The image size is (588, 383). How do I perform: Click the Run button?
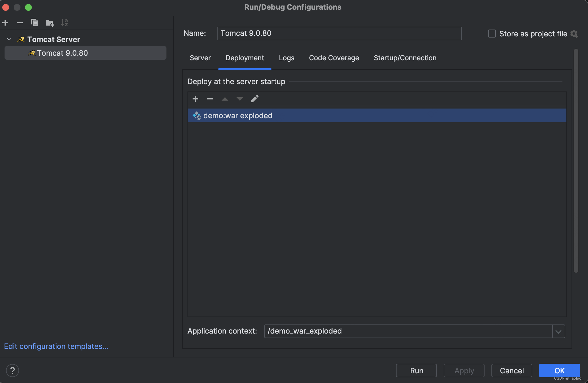(x=416, y=370)
